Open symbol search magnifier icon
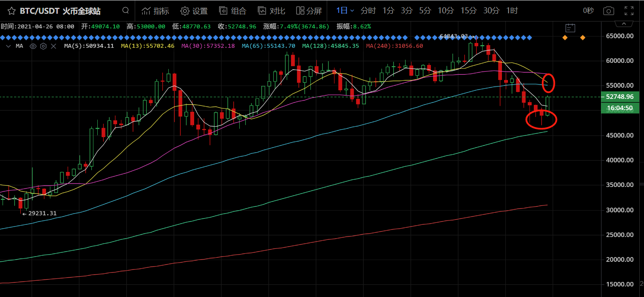 (x=125, y=10)
